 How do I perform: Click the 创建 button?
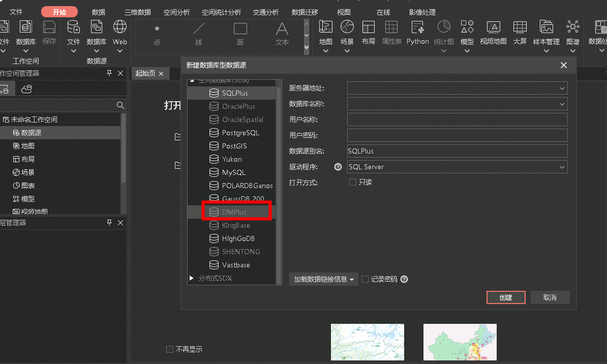click(505, 297)
